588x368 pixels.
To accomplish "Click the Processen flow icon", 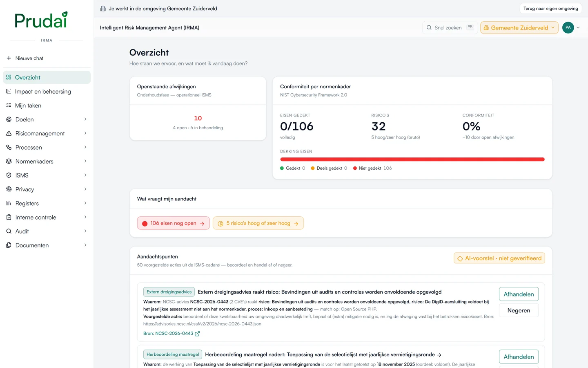I will (9, 147).
